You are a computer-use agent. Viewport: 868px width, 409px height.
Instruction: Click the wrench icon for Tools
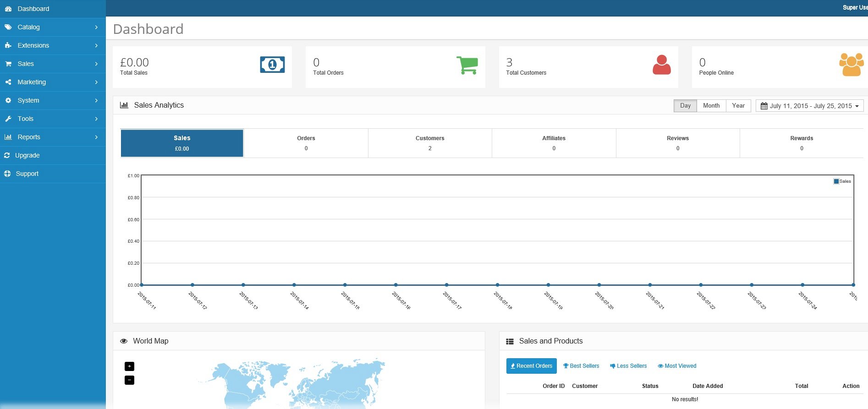tap(8, 119)
